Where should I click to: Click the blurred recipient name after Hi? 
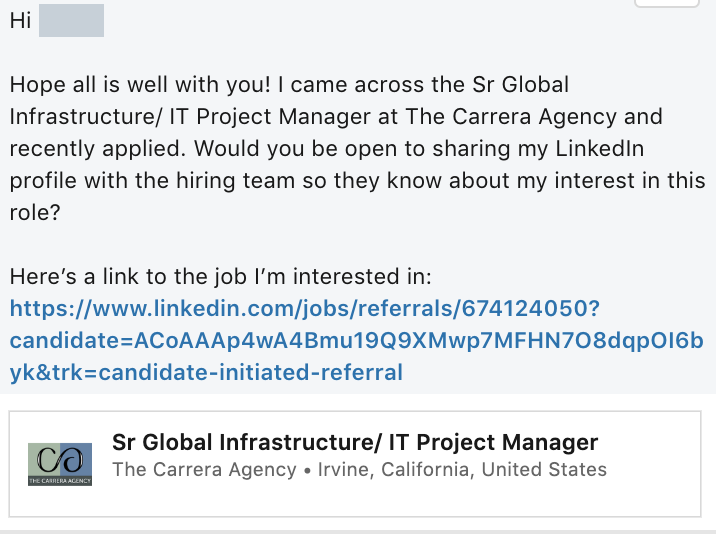point(71,21)
